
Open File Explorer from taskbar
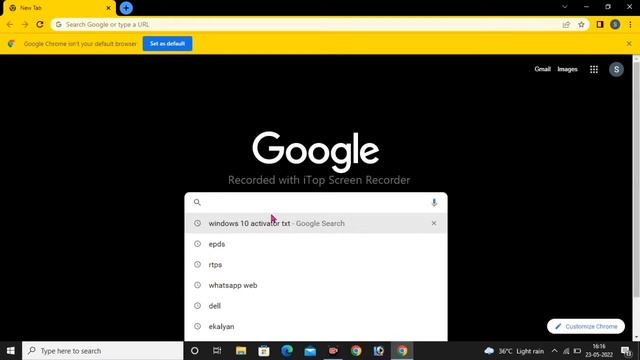click(241, 351)
